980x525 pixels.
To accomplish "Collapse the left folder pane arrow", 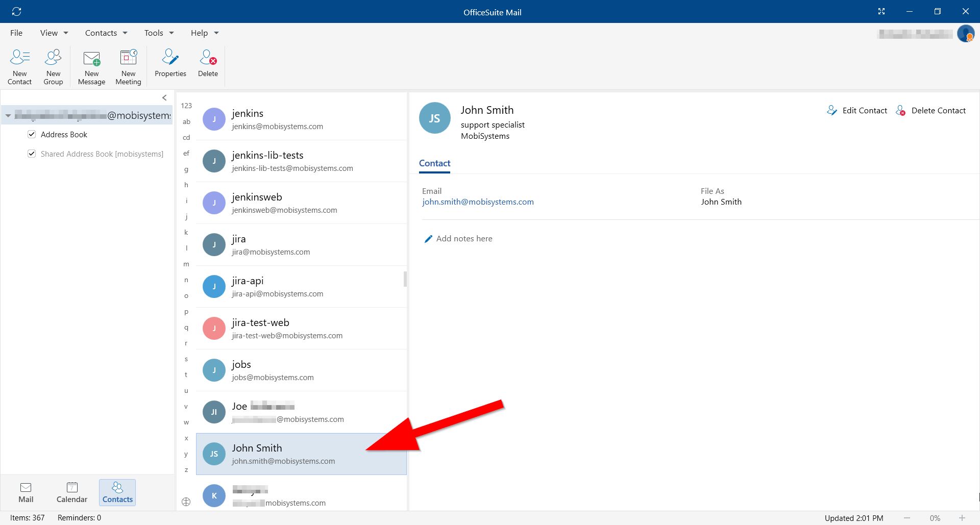I will 164,97.
